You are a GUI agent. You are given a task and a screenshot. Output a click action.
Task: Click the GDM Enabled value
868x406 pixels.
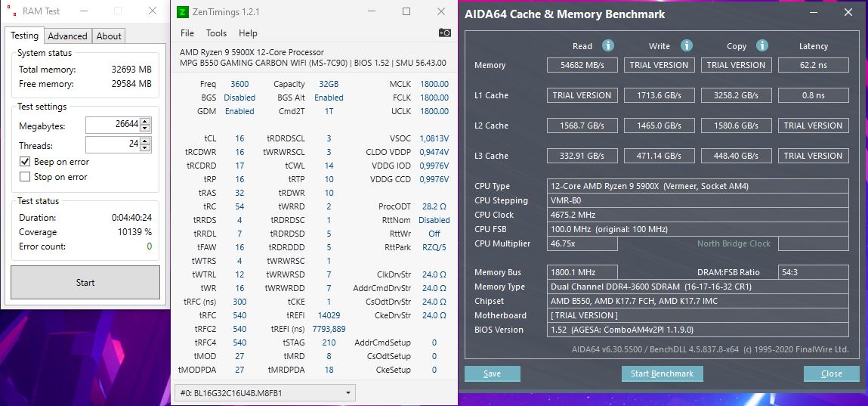click(x=239, y=111)
